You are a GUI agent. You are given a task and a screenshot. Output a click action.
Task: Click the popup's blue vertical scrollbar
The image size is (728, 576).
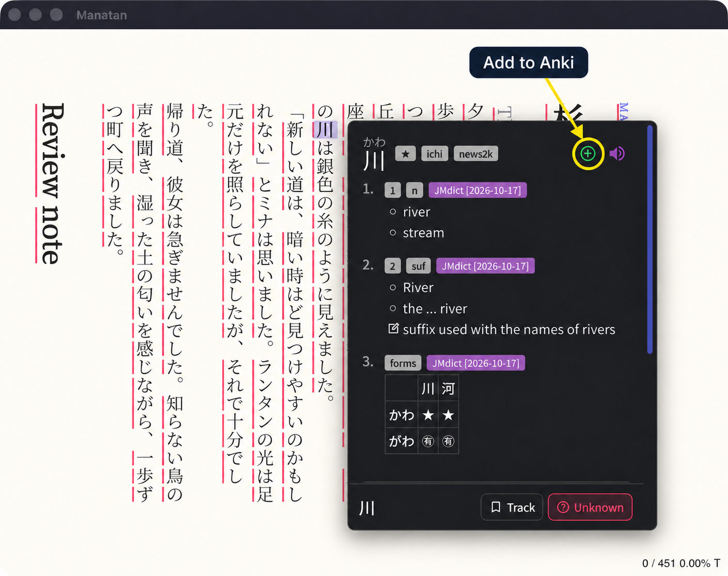pyautogui.click(x=650, y=240)
